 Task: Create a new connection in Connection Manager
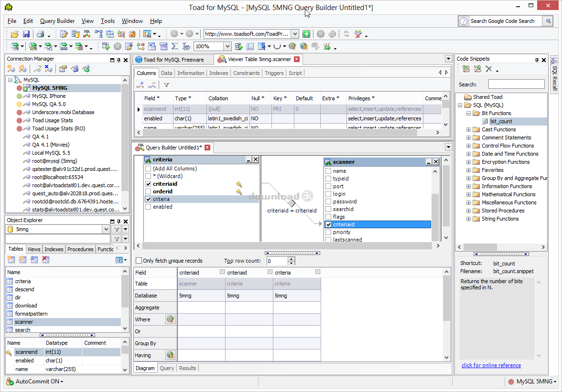11,69
